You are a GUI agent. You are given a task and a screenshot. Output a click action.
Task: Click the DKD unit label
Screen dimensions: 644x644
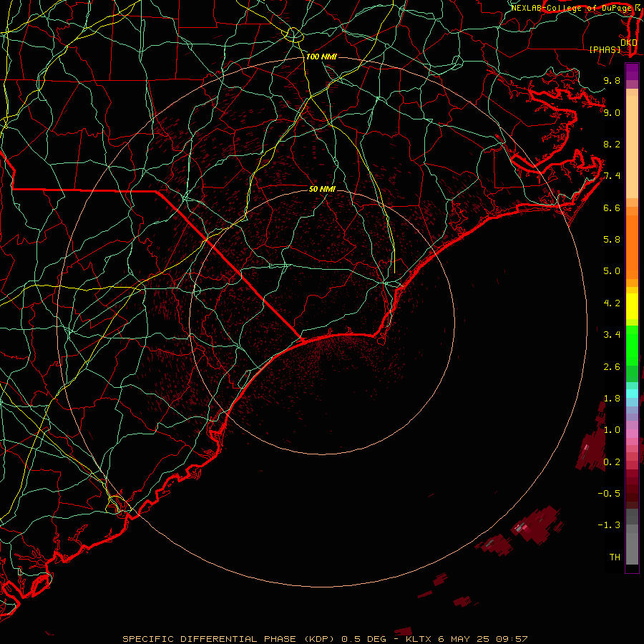point(628,43)
